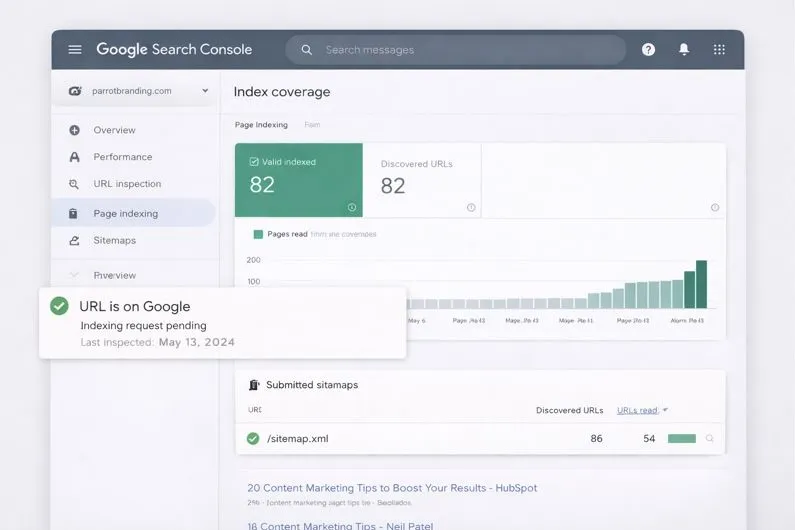Image resolution: width=795 pixels, height=530 pixels.
Task: Click the Page indexing clipboard icon
Action: click(73, 214)
